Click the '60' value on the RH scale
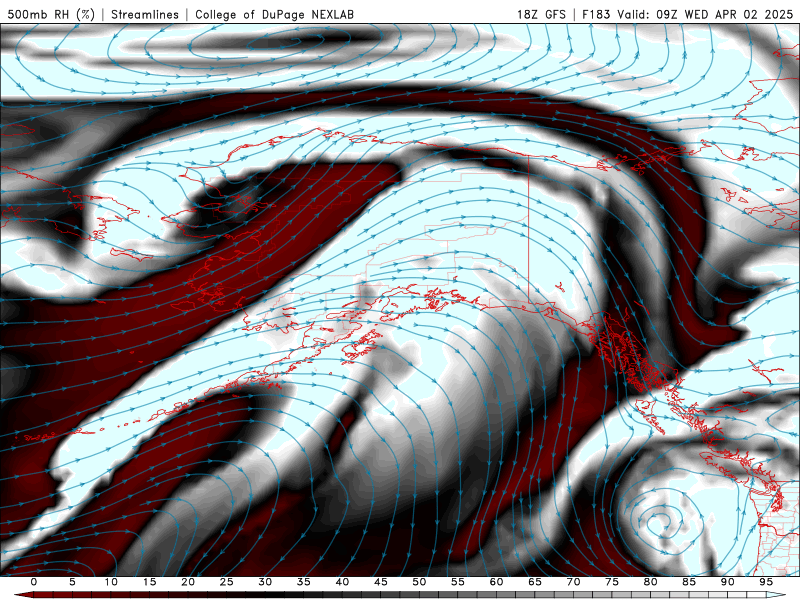Screen dimensions: 800x600 pyautogui.click(x=496, y=582)
